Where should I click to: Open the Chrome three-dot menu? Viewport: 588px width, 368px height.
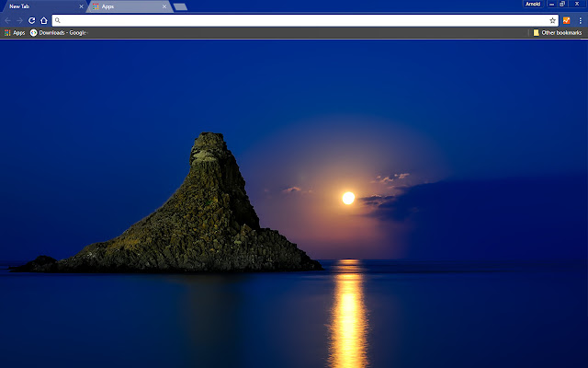pos(580,20)
